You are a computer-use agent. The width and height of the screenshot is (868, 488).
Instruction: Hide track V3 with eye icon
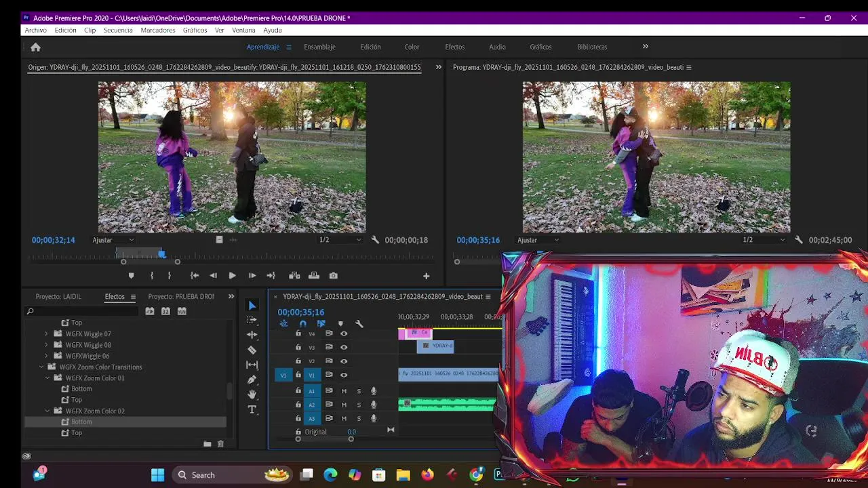coord(344,347)
